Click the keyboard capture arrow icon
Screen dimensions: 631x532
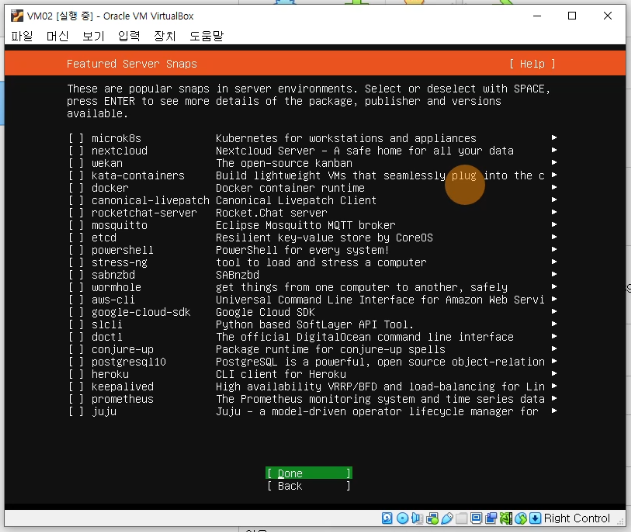[x=535, y=518]
